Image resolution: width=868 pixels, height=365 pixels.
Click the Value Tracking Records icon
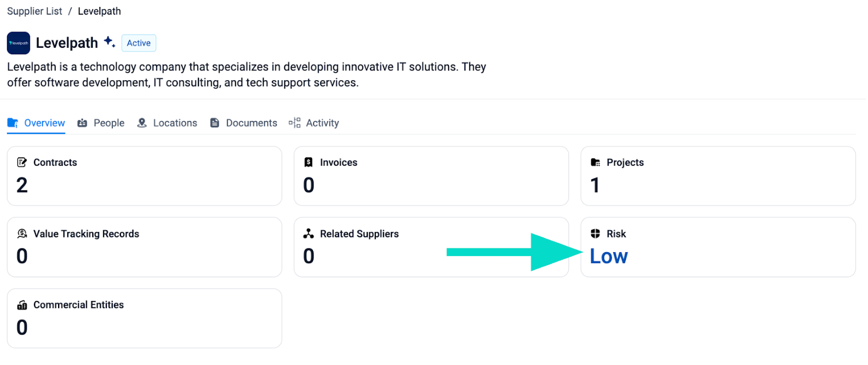coord(22,234)
